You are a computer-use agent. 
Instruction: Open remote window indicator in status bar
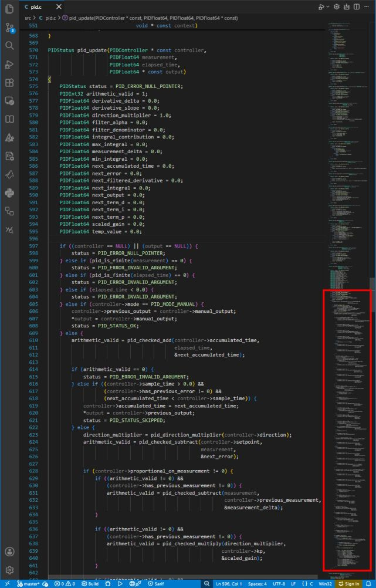pos(7,583)
